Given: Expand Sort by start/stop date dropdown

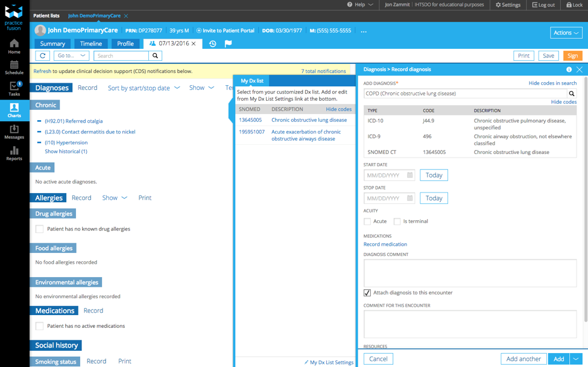Looking at the screenshot, I should [x=144, y=88].
